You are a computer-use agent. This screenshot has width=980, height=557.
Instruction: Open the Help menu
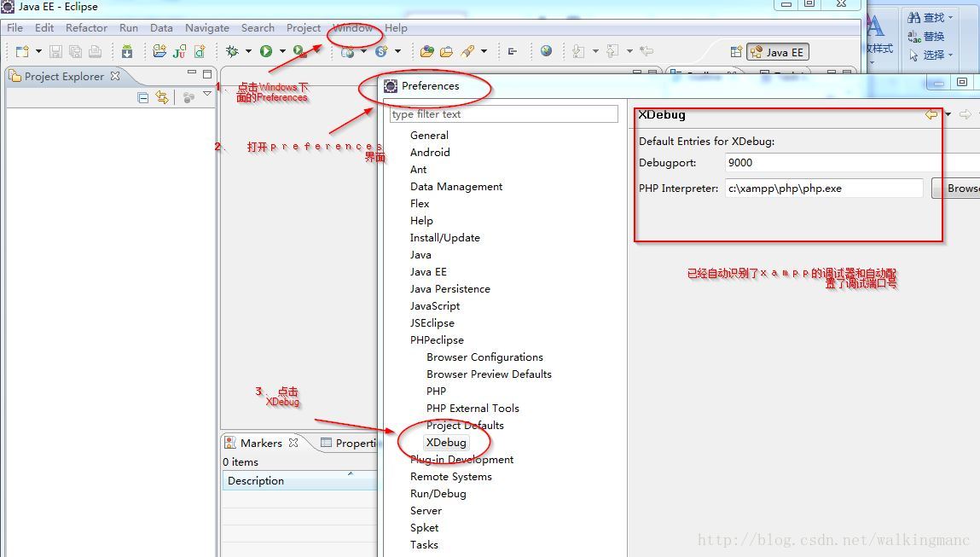[x=396, y=28]
